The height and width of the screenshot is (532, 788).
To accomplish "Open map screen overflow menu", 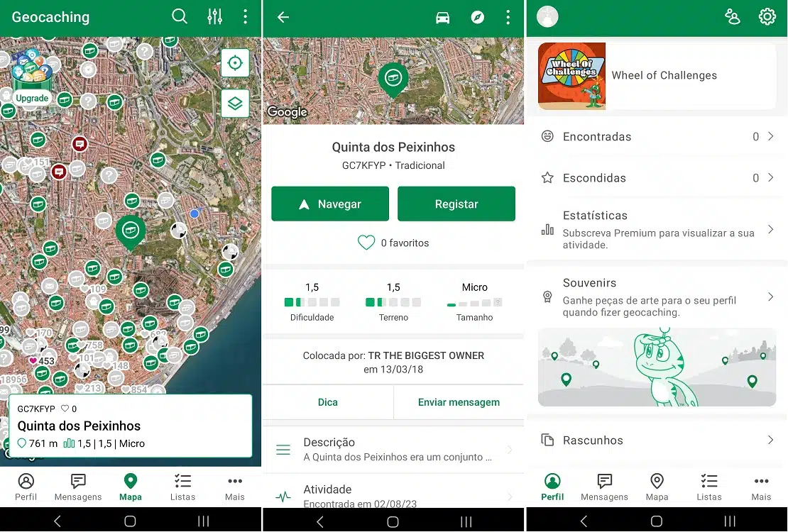I will tap(245, 16).
